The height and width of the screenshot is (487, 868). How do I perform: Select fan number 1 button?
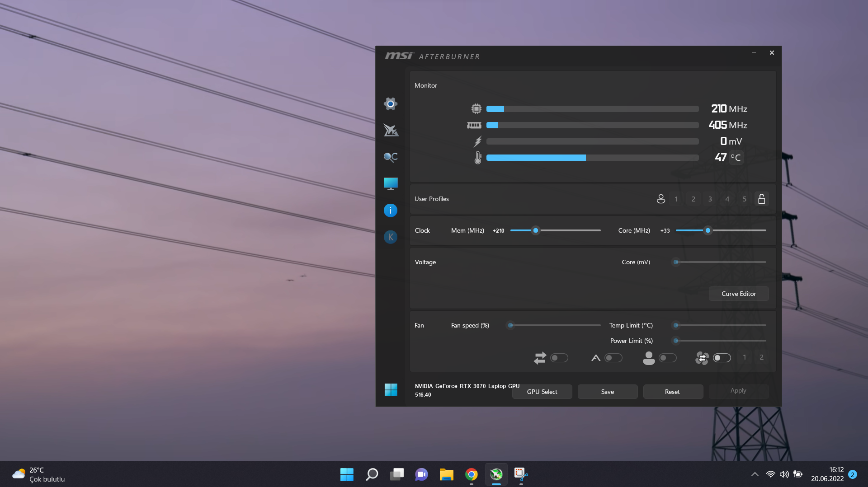click(x=745, y=357)
